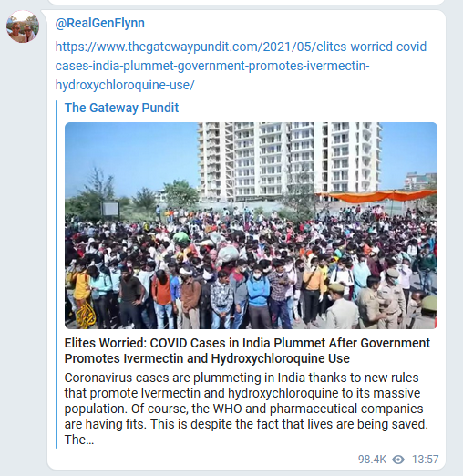Select "The Gateway Pundit" site name
Image resolution: width=463 pixels, height=476 pixels.
pos(121,108)
